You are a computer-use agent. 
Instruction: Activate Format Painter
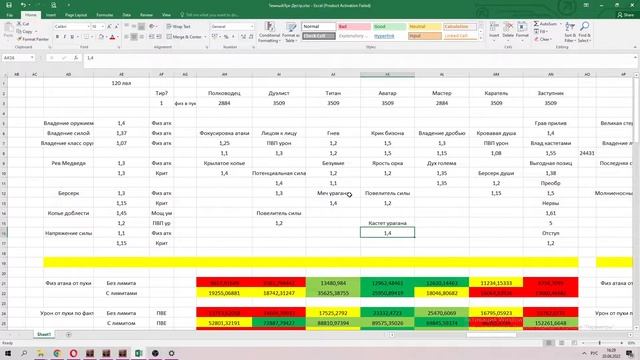click(33, 39)
